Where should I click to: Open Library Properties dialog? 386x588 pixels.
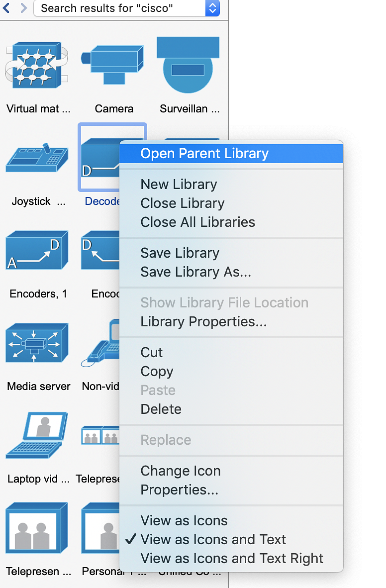coord(203,321)
